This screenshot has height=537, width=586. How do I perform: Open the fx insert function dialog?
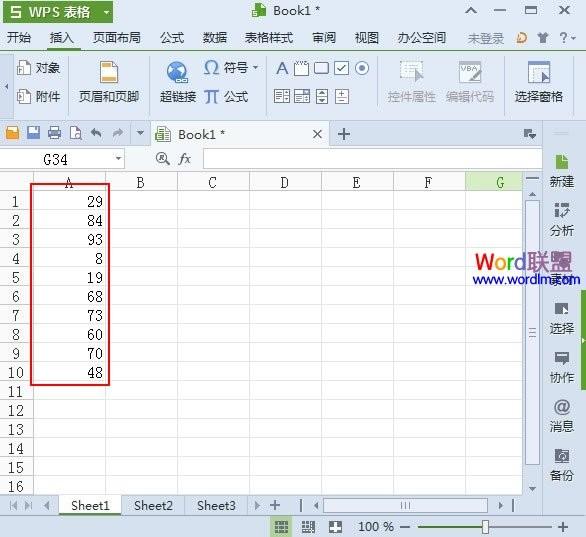(184, 159)
